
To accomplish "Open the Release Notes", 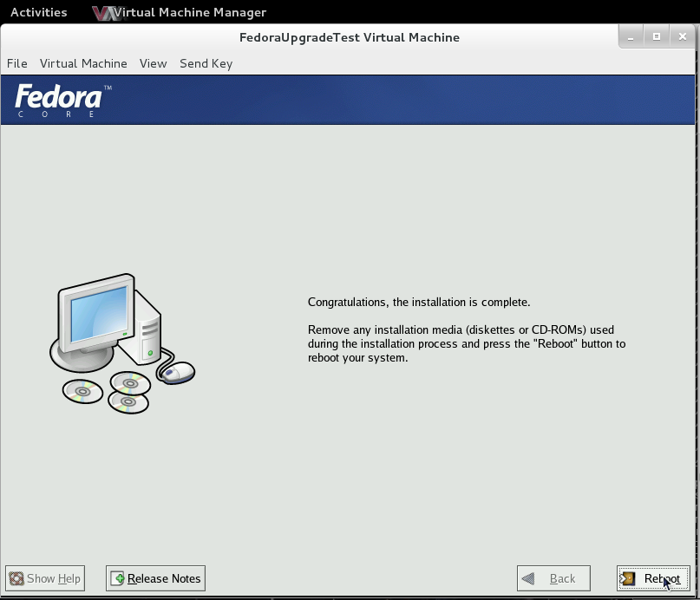I will (155, 578).
